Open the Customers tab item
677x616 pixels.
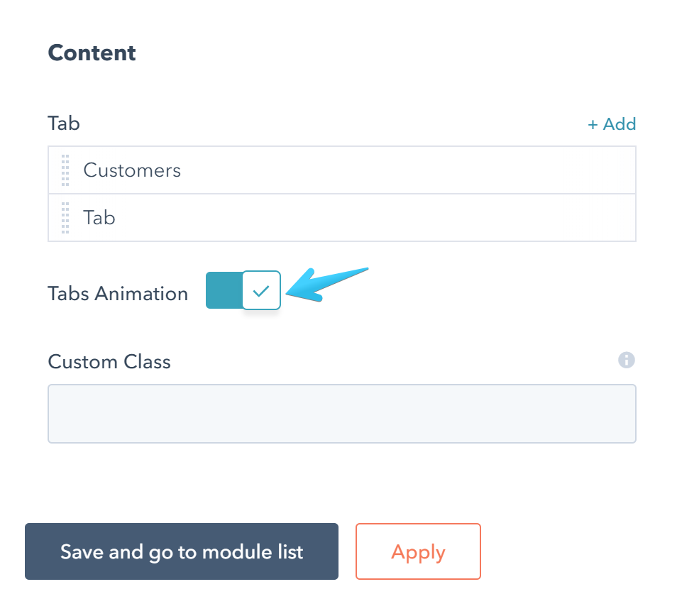[x=132, y=170]
